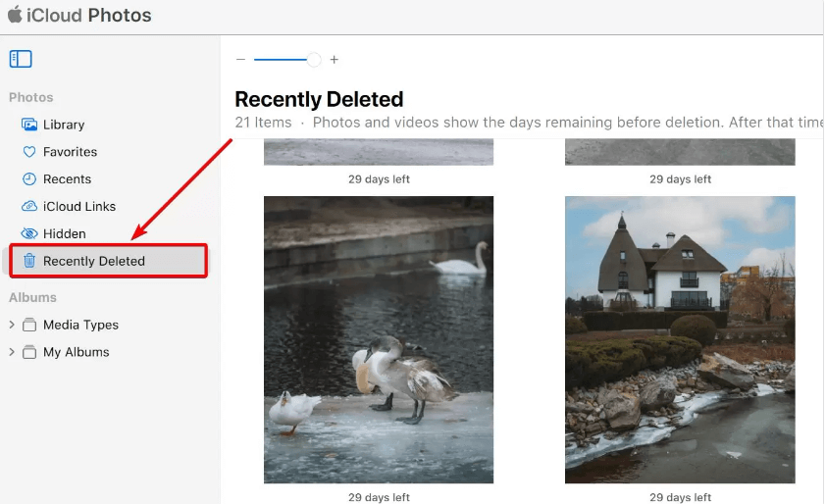The height and width of the screenshot is (504, 826).
Task: Select Recently Deleted in the sidebar
Action: (x=94, y=261)
